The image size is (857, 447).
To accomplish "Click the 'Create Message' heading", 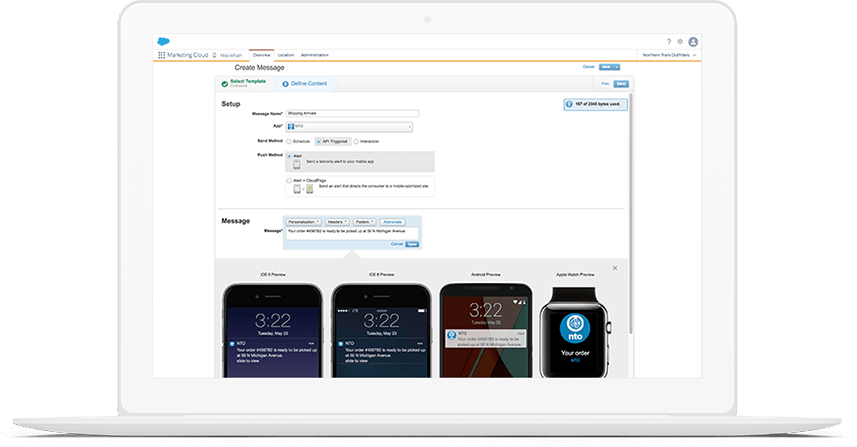I will click(x=260, y=68).
